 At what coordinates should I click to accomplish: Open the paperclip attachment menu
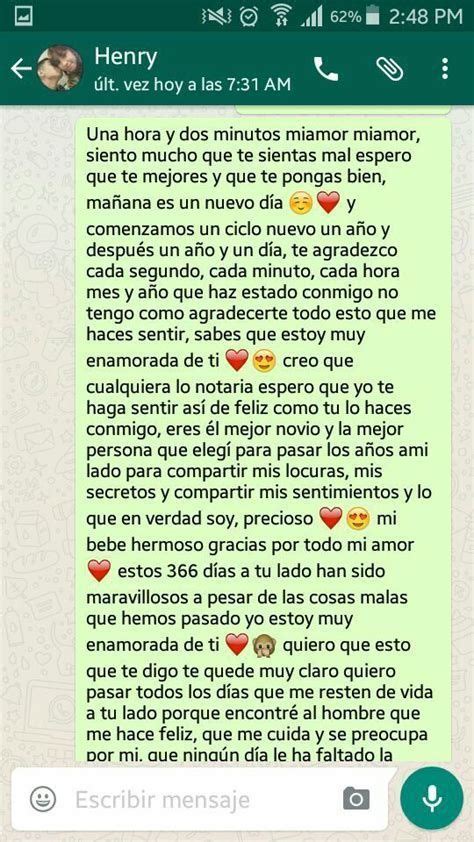point(389,69)
